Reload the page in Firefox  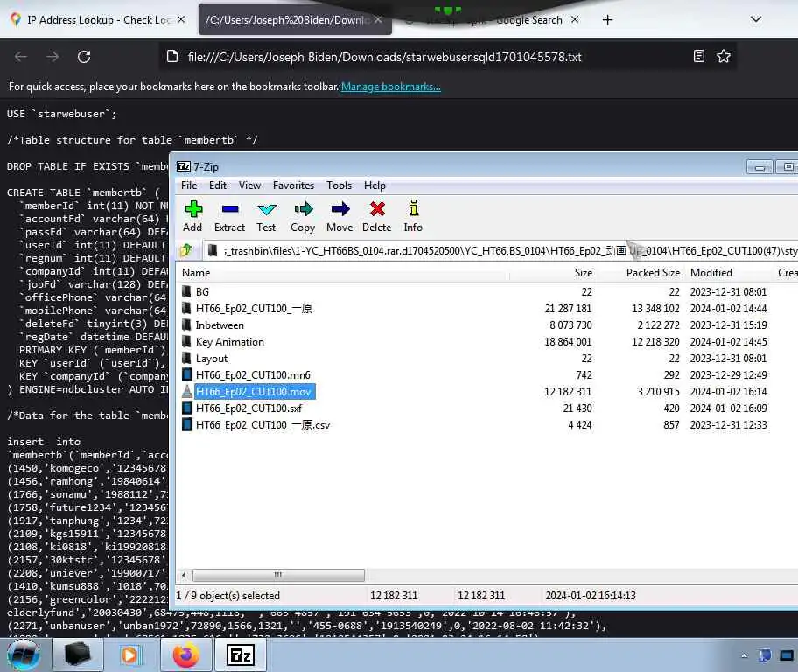coord(84,57)
